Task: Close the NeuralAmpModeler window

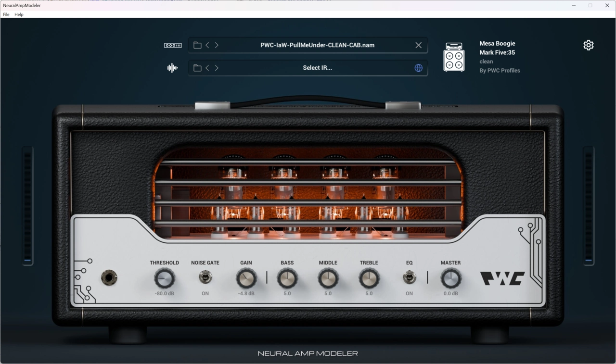Action: tap(607, 5)
